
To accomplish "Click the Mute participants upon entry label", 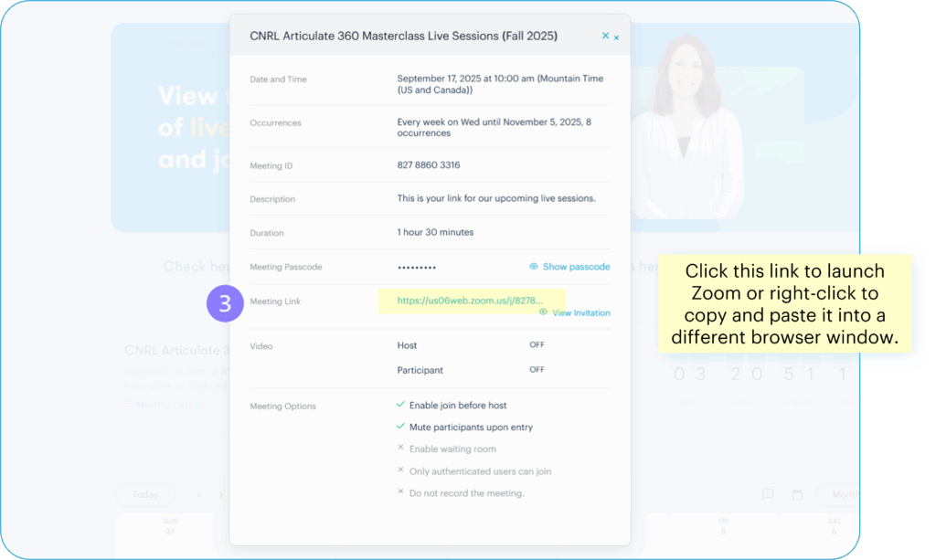I will [x=471, y=428].
